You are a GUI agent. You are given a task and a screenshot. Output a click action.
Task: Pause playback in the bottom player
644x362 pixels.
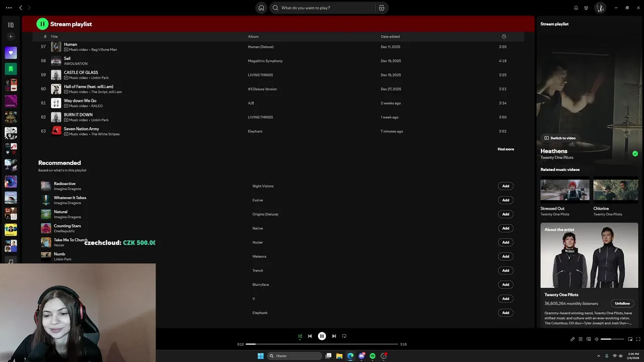click(322, 336)
